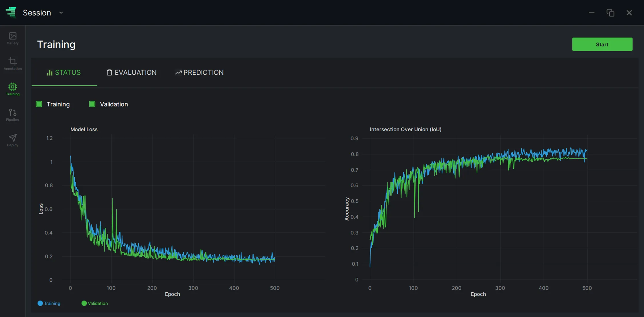Open the Session menu title
Image resolution: width=644 pixels, height=317 pixels.
(37, 13)
